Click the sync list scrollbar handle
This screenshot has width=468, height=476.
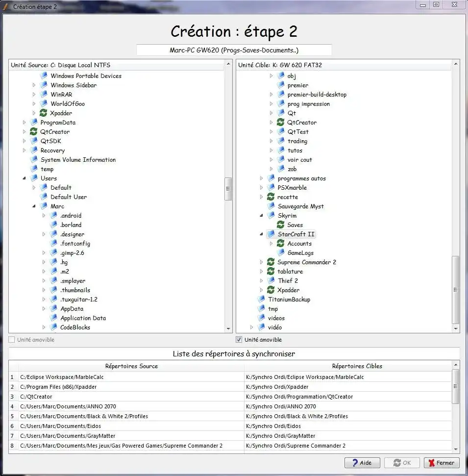click(x=456, y=386)
